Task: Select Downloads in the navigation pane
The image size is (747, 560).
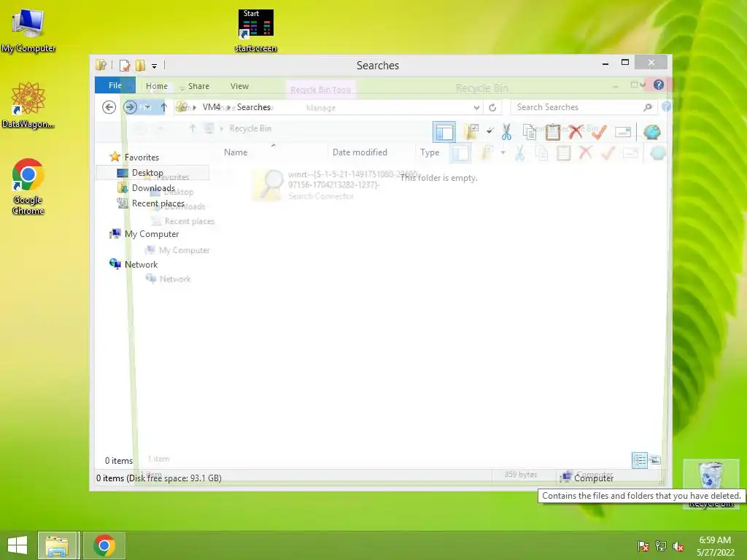Action: [153, 188]
